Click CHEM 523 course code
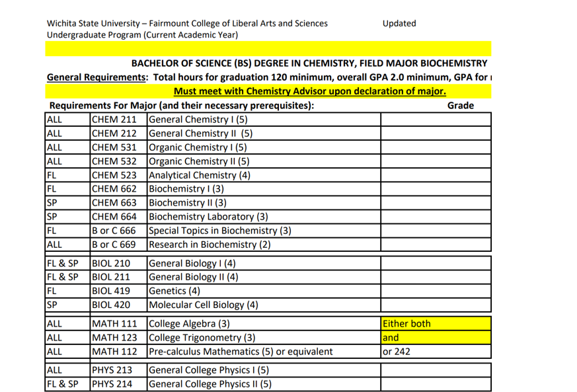The height and width of the screenshot is (392, 577). [x=114, y=176]
